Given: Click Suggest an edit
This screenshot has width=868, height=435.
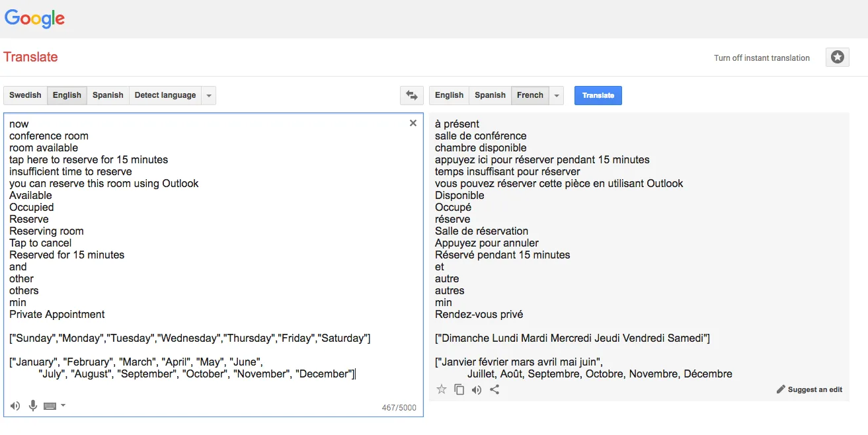Looking at the screenshot, I should click(809, 389).
